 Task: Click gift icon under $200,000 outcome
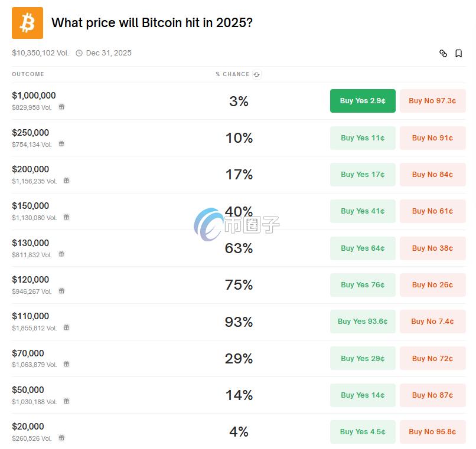[x=66, y=181]
